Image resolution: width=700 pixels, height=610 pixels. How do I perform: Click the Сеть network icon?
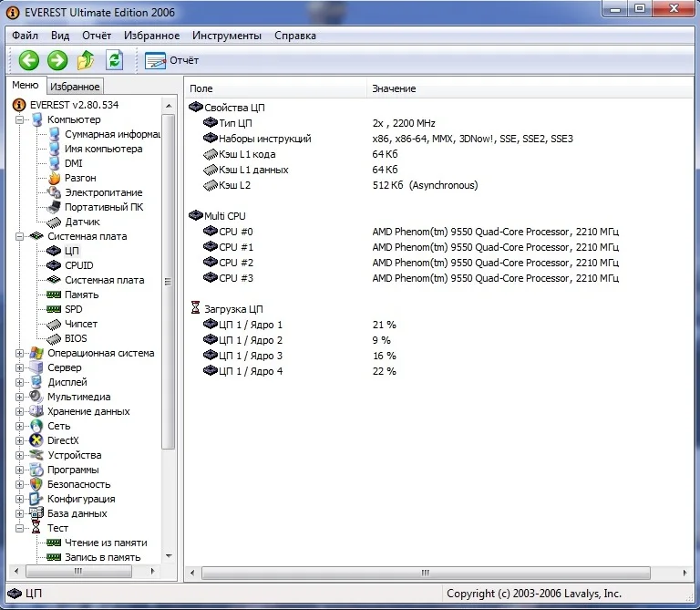point(36,426)
